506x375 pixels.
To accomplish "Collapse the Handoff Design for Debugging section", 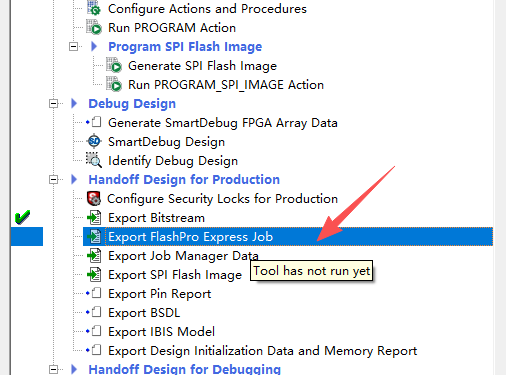I will coord(53,369).
